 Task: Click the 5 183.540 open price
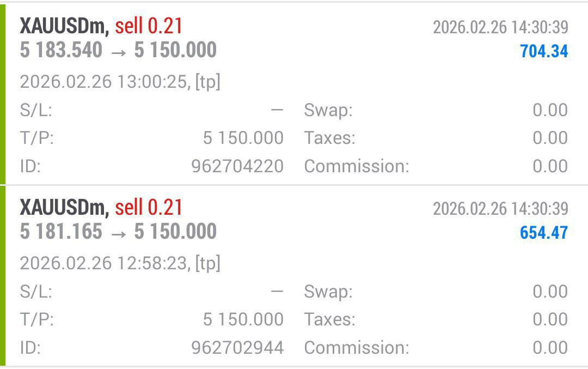click(61, 50)
